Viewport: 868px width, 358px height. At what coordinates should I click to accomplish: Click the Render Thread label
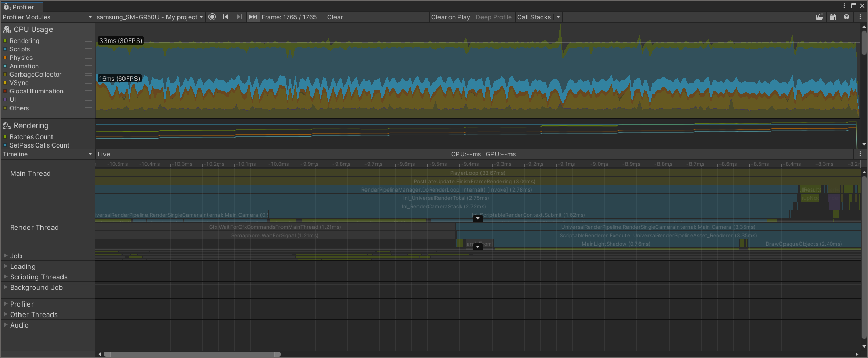tap(34, 227)
